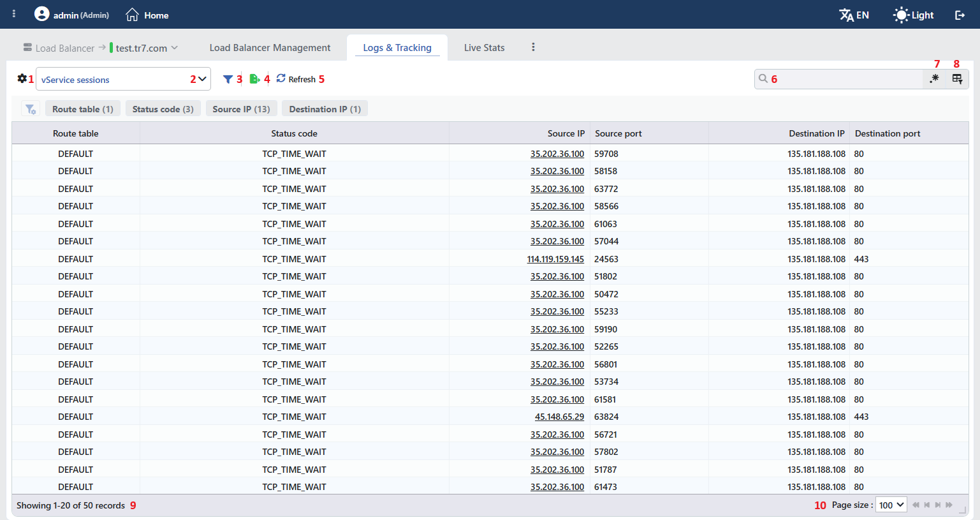The width and height of the screenshot is (980, 520).
Task: Open the Live Stats tab
Action: 485,48
